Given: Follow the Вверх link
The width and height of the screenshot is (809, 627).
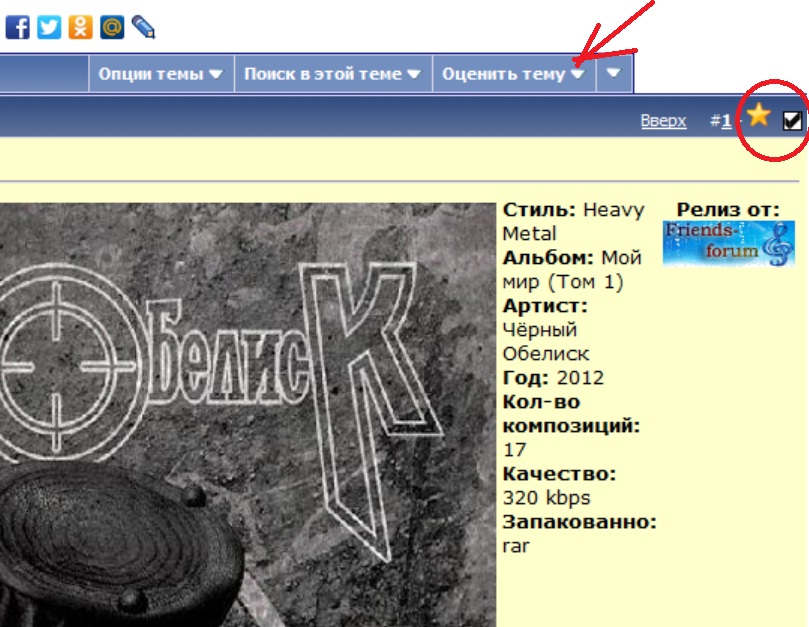Looking at the screenshot, I should click(664, 121).
